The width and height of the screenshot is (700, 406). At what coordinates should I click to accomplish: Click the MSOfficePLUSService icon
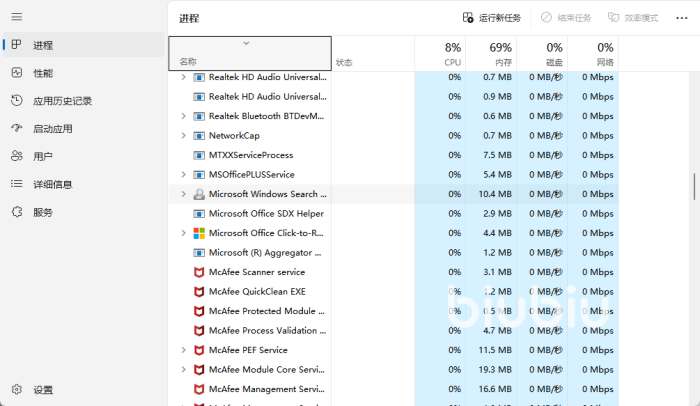click(199, 175)
